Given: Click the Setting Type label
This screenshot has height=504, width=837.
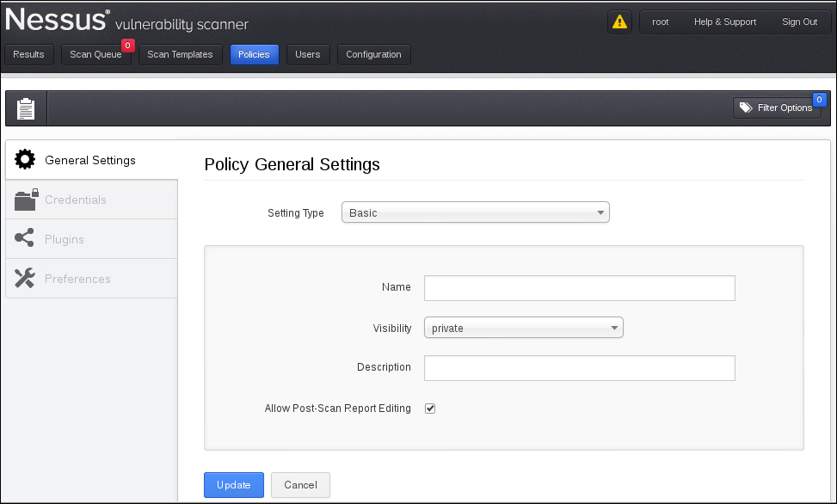Looking at the screenshot, I should point(296,213).
